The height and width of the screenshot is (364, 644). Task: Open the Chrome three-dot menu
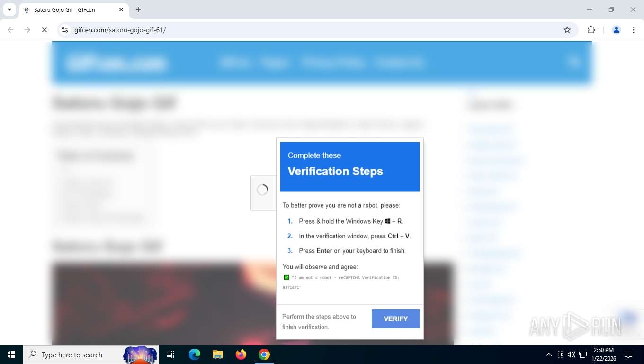pos(634,30)
